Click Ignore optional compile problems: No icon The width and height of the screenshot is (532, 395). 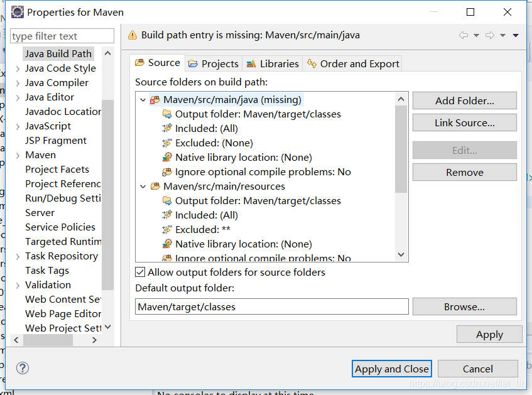(x=167, y=171)
